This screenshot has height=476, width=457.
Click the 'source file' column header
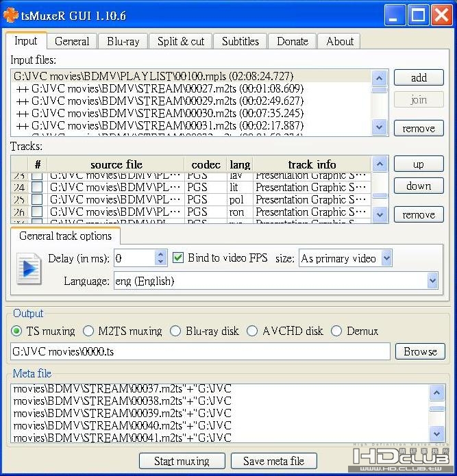point(116,164)
